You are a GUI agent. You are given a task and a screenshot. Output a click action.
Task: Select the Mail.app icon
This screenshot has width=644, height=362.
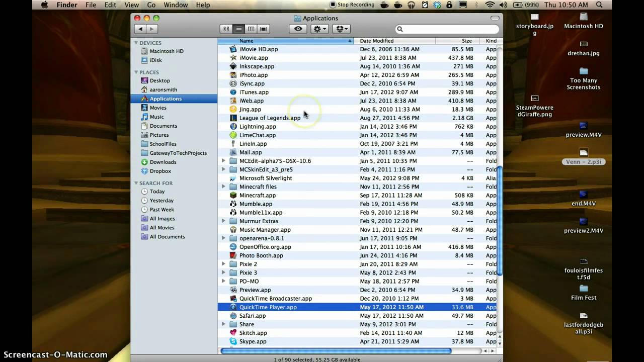(x=233, y=152)
